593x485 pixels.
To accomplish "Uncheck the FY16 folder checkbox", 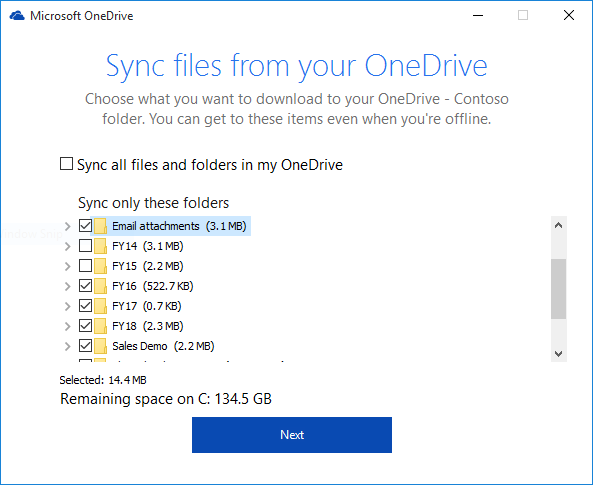I will 85,286.
